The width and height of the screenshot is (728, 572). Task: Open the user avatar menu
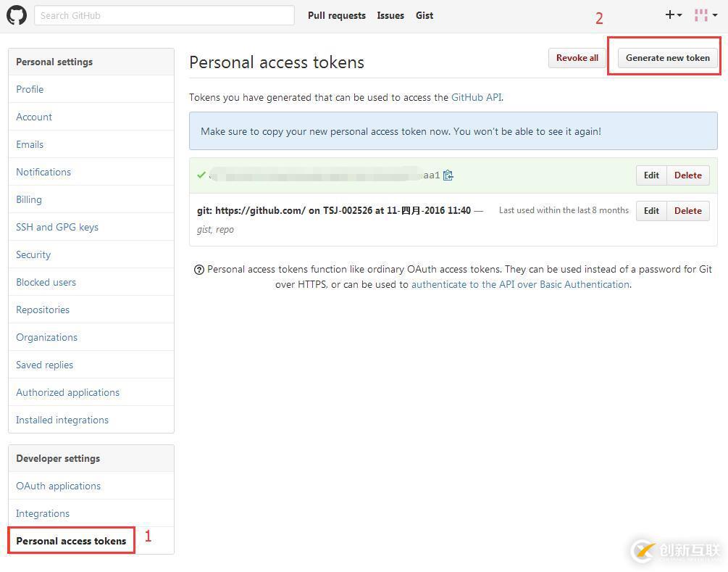click(705, 15)
